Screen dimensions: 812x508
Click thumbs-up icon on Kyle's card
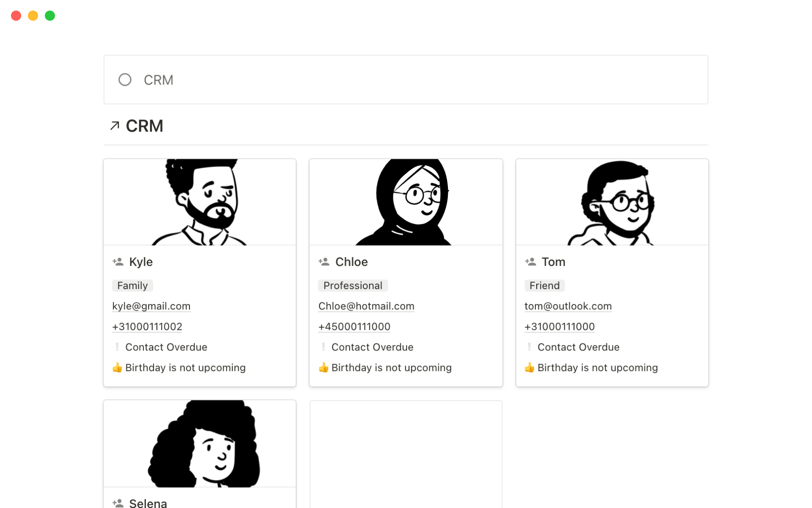(117, 367)
